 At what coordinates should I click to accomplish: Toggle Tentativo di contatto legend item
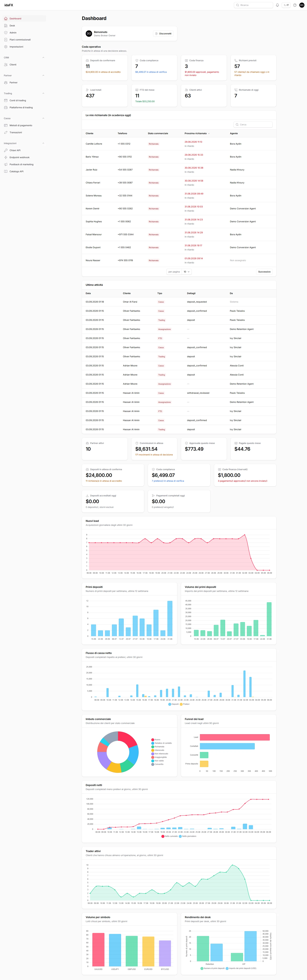[162, 743]
